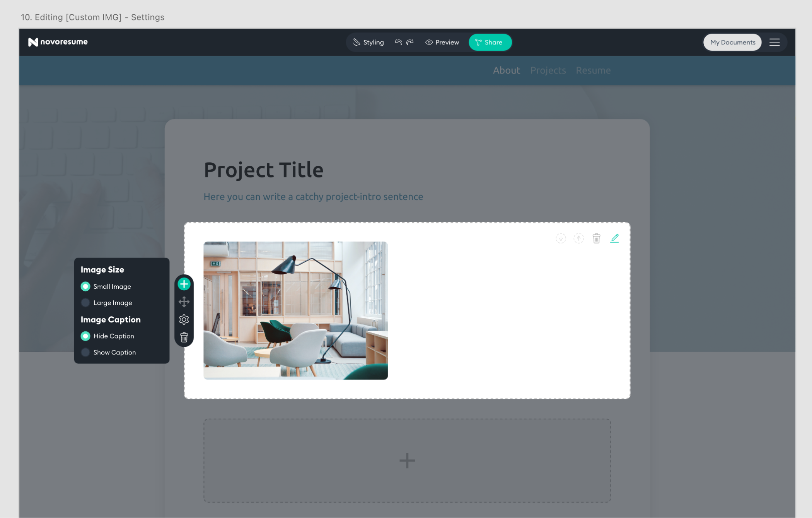Viewport: 812px width, 518px height.
Task: Select the Small Image radio option
Action: (85, 286)
